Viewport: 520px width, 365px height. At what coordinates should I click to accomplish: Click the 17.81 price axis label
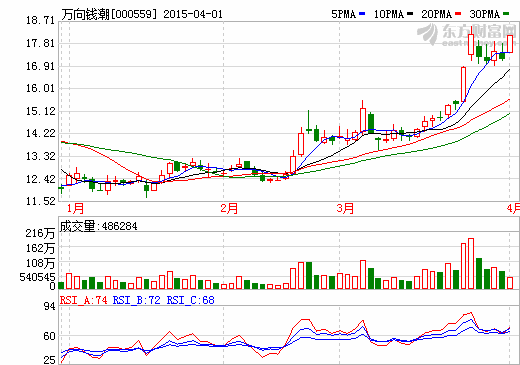(40, 43)
